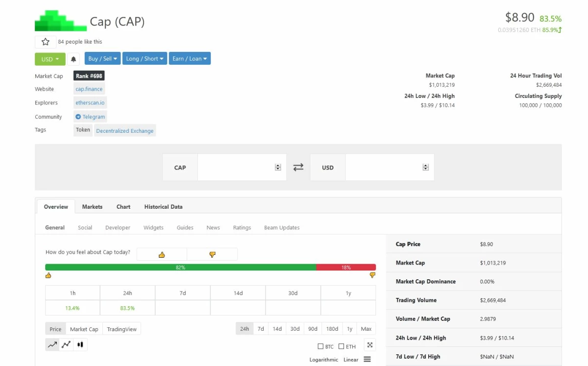Select the line chart icon
Viewport: 588px width, 366px height.
(x=52, y=345)
